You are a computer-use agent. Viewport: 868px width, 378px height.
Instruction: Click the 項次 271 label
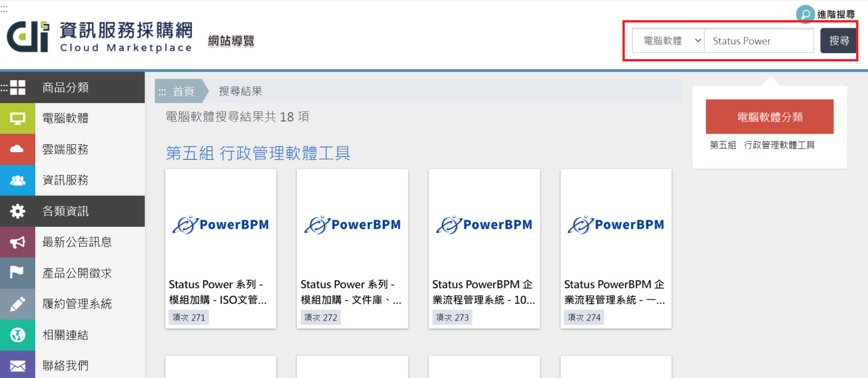tap(189, 317)
